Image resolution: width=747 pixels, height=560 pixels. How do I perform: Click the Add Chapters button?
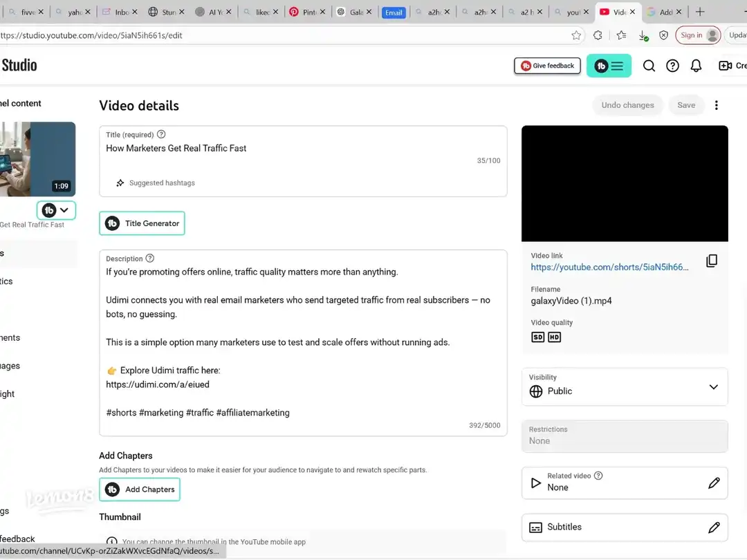pos(140,489)
